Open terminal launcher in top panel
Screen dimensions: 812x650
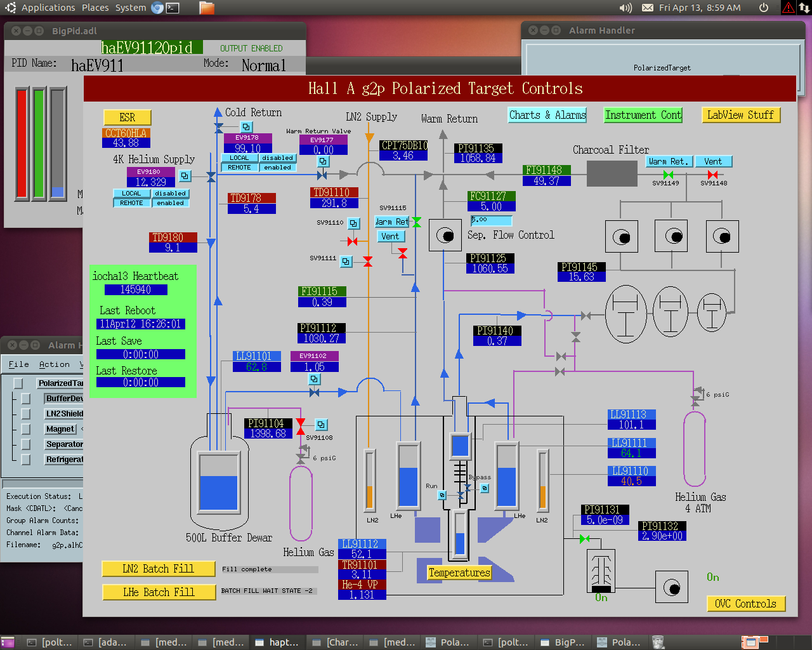173,8
